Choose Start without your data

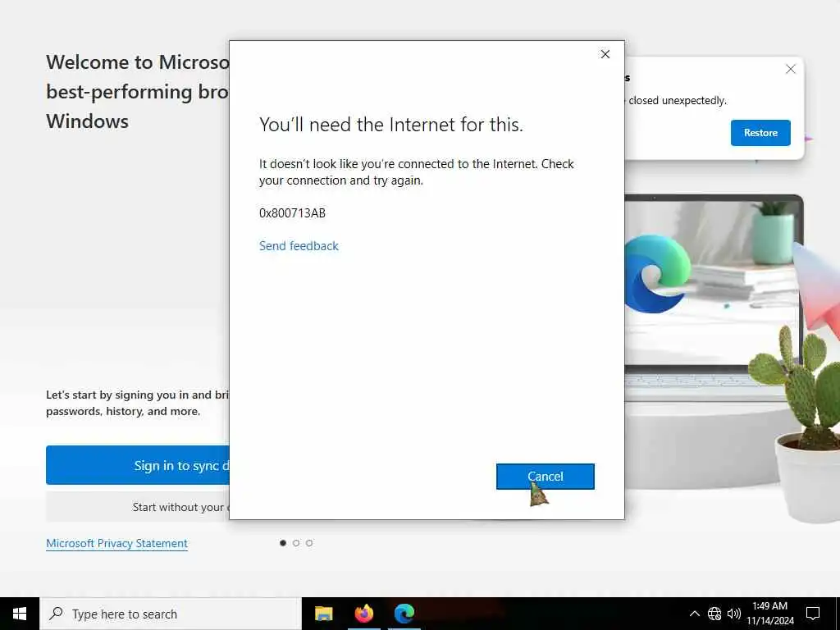(x=138, y=507)
